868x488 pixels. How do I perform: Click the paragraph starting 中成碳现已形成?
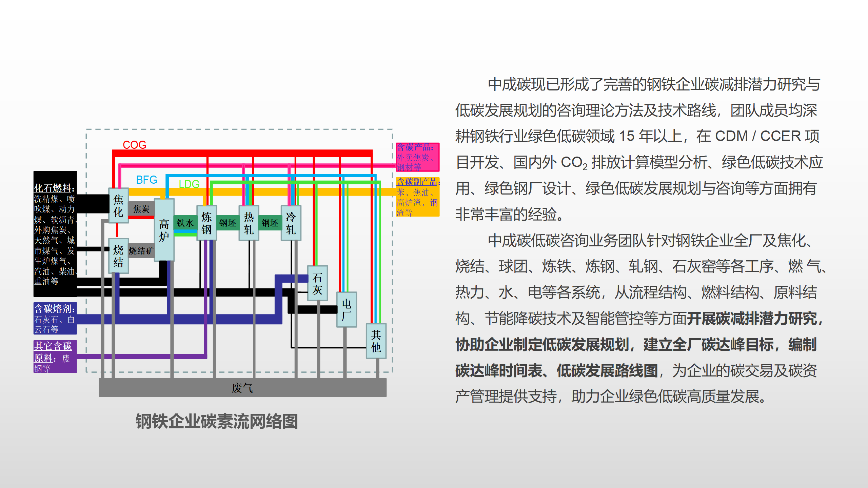[x=639, y=149]
